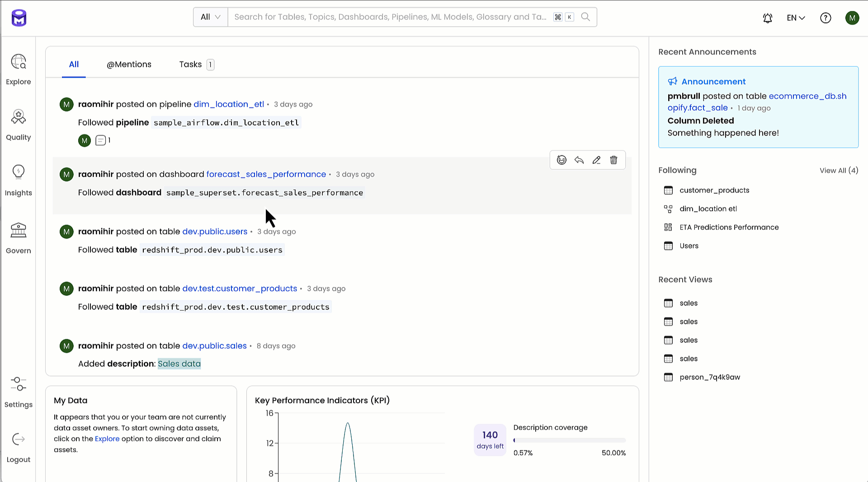868x482 pixels.
Task: Open the Govern section
Action: [18, 238]
